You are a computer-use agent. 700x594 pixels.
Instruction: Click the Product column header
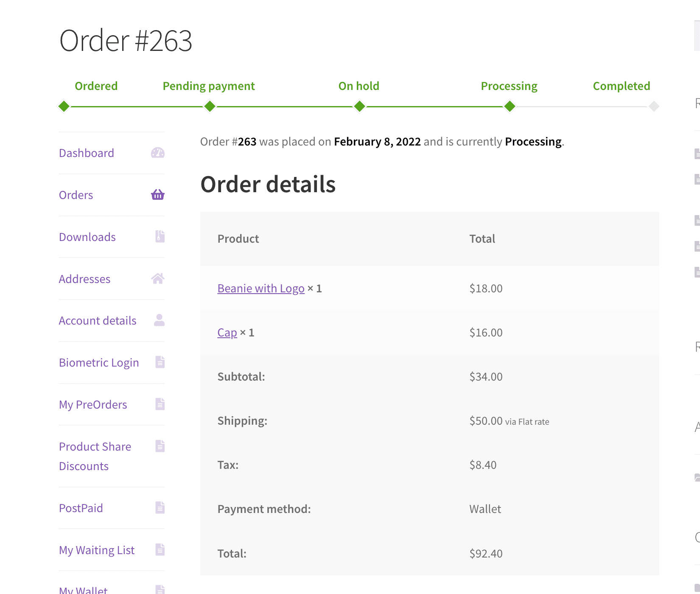(x=238, y=239)
